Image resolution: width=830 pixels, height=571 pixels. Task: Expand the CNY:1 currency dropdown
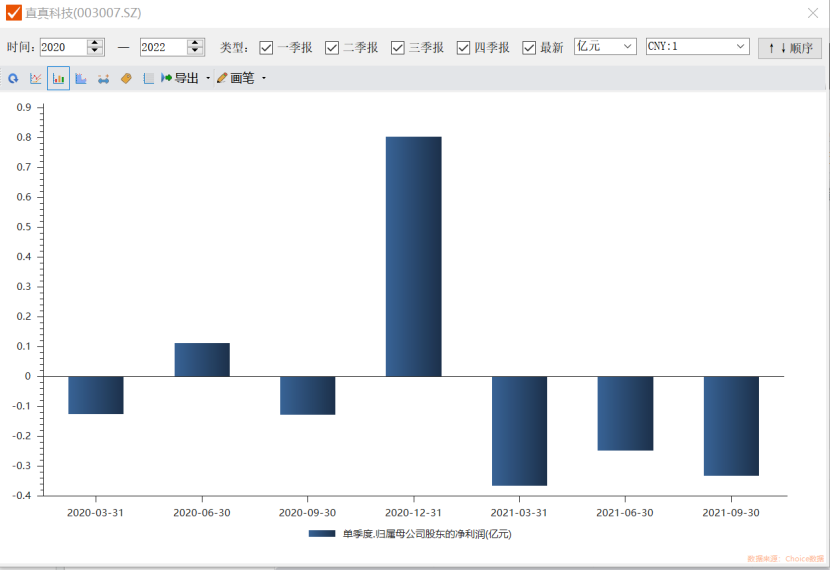[697, 46]
